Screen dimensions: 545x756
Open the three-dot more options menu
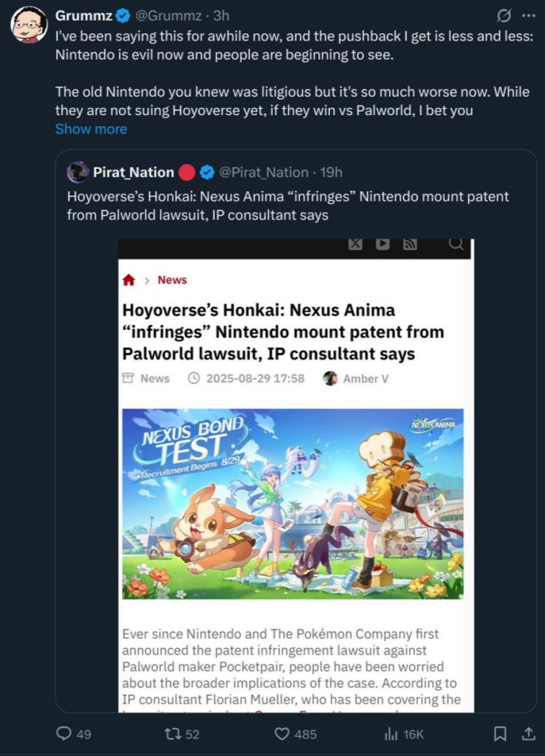(527, 16)
